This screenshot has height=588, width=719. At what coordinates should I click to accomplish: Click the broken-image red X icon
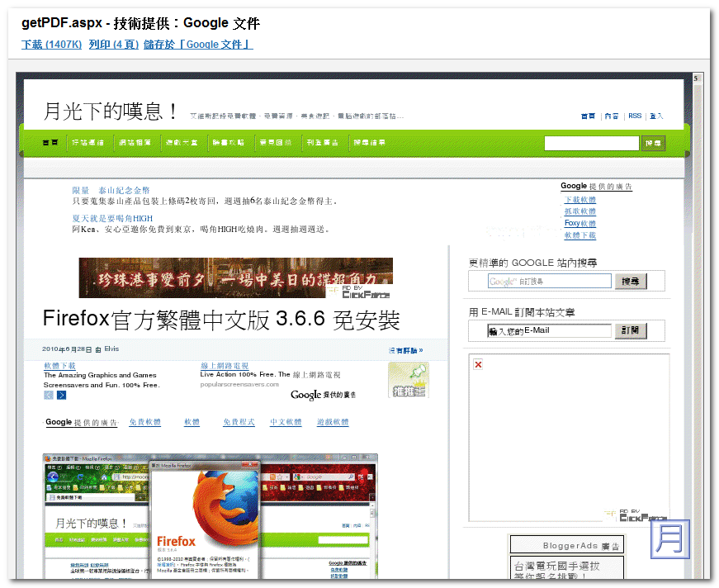point(477,363)
